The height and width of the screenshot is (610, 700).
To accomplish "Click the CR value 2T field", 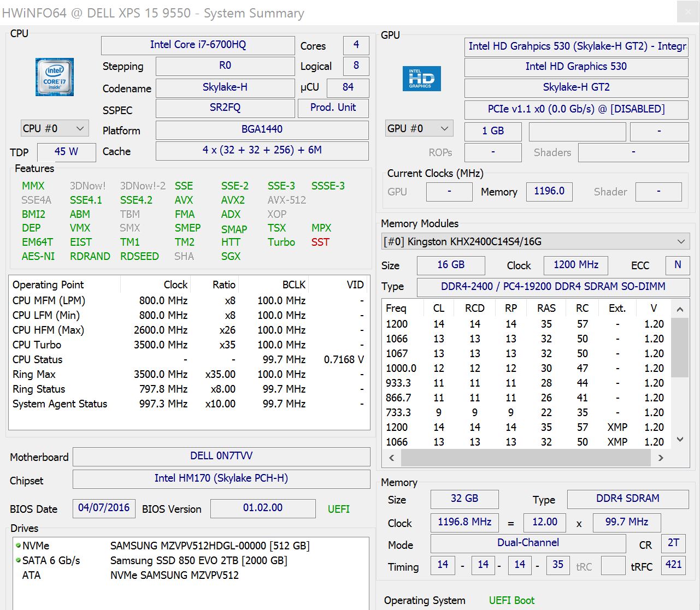I will [x=674, y=543].
